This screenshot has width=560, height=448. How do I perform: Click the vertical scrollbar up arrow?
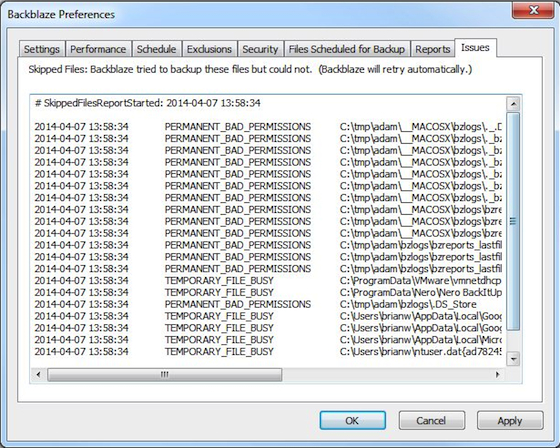[x=513, y=104]
